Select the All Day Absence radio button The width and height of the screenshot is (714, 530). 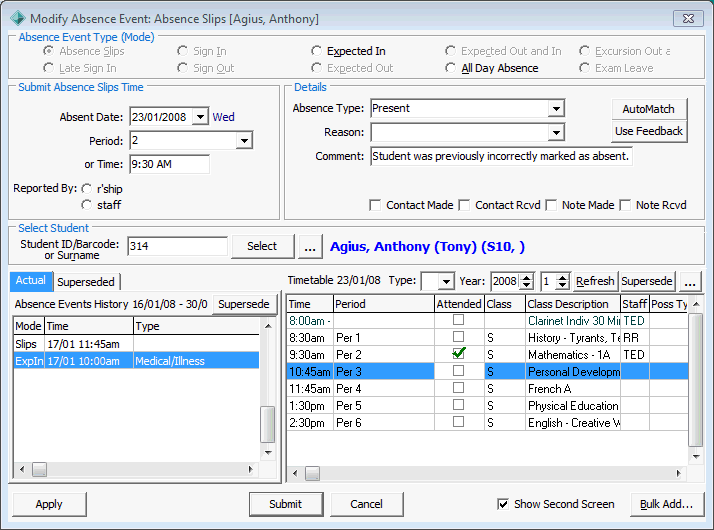(450, 68)
